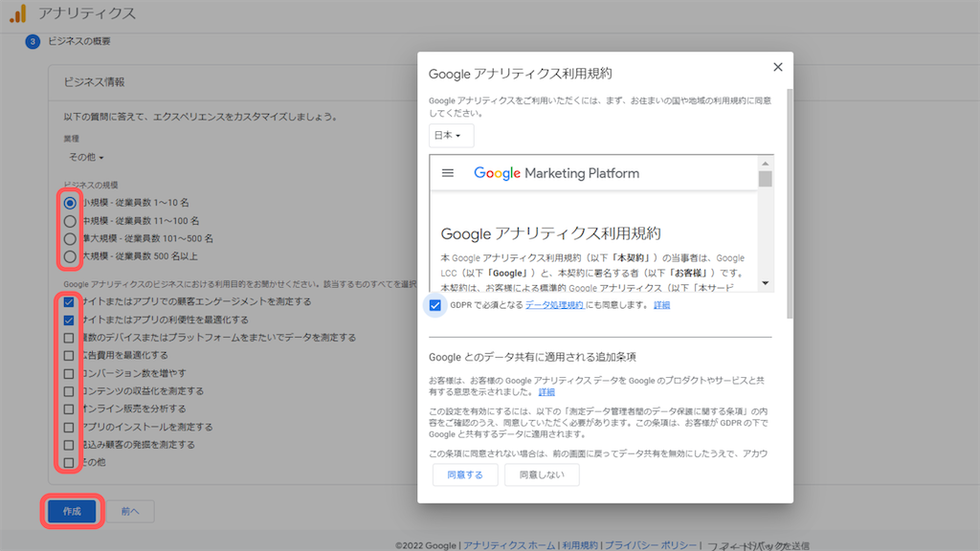
Task: Click the terms frame scrollbar thumb
Action: [765, 179]
